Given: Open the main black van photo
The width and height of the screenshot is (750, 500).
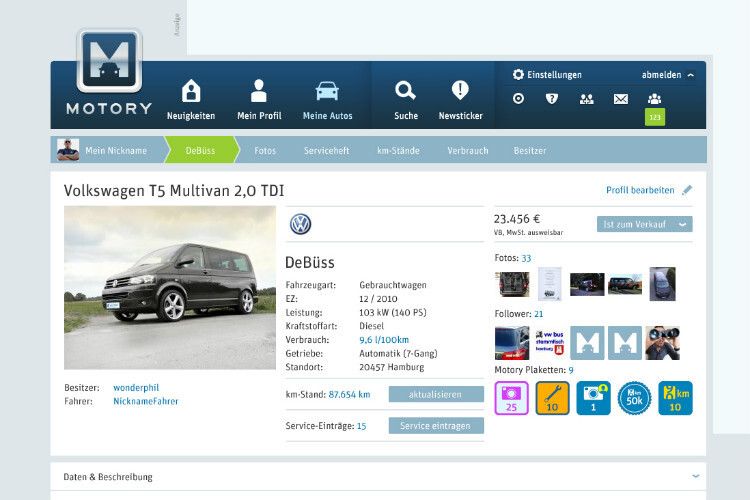Looking at the screenshot, I should pos(170,288).
